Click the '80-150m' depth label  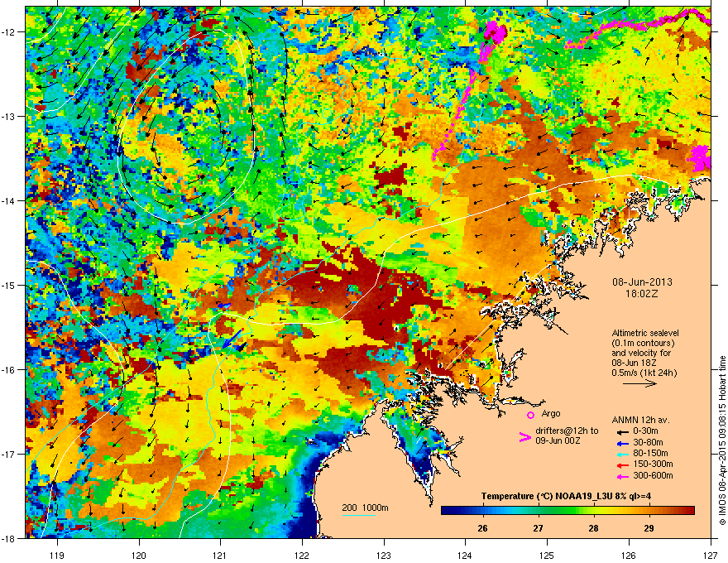(650, 454)
